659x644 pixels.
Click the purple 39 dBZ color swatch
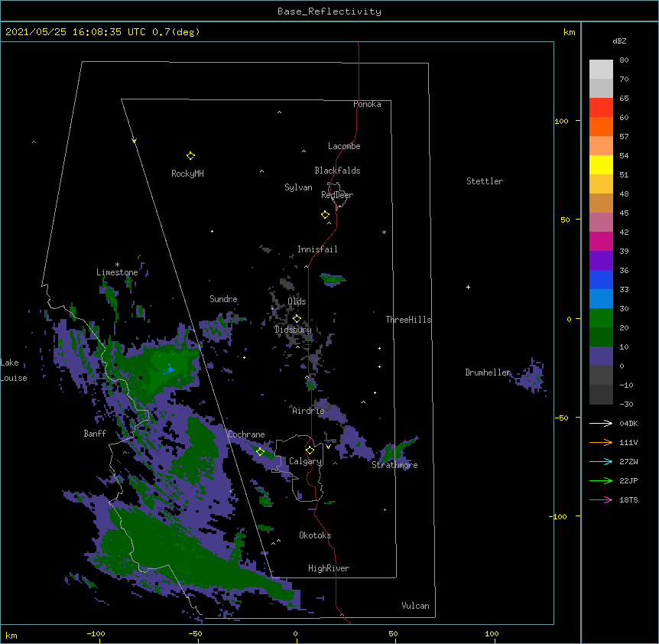[601, 260]
